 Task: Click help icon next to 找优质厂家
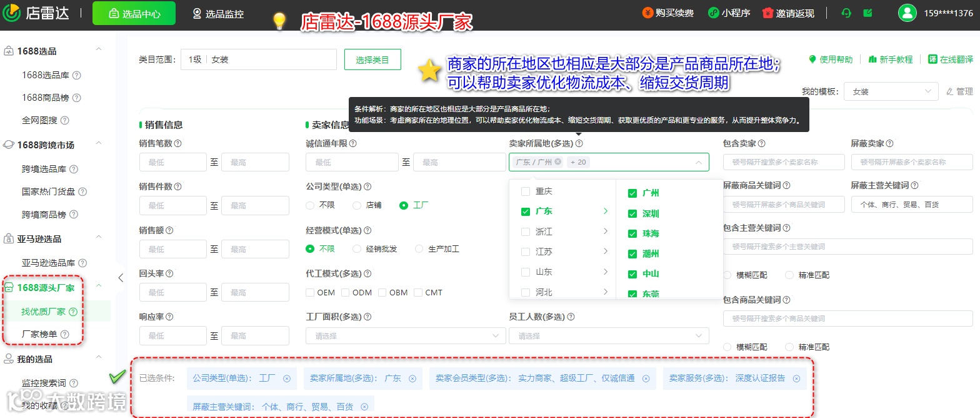[x=73, y=312]
